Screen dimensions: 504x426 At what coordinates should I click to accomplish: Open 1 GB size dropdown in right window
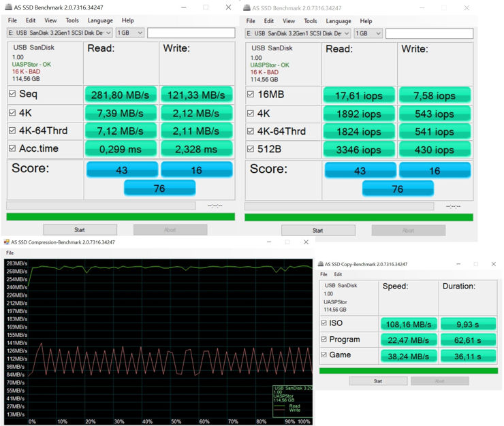(368, 33)
